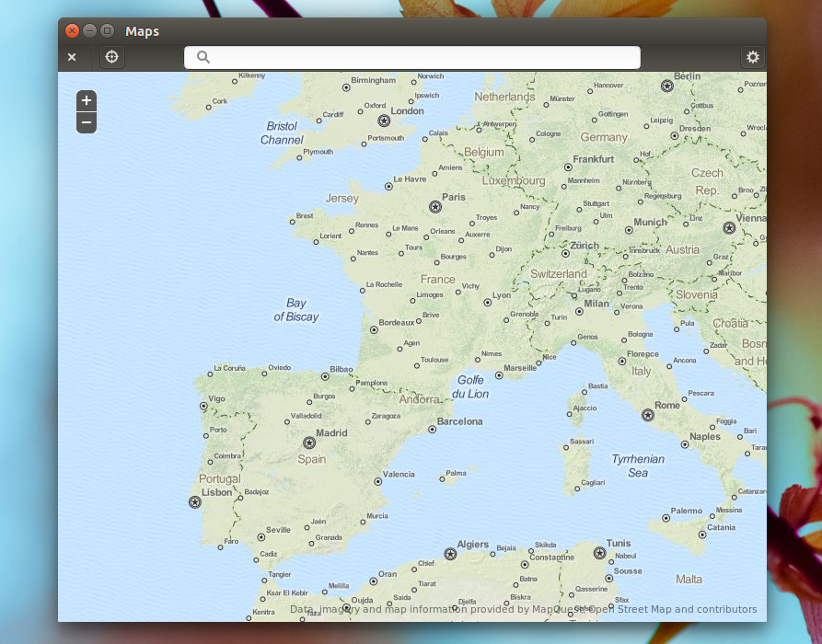Click the geolocation crosshair icon

[111, 57]
